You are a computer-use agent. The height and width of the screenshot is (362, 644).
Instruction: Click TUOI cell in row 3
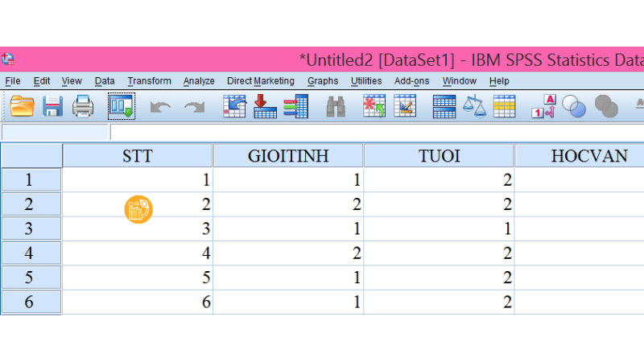(x=439, y=228)
